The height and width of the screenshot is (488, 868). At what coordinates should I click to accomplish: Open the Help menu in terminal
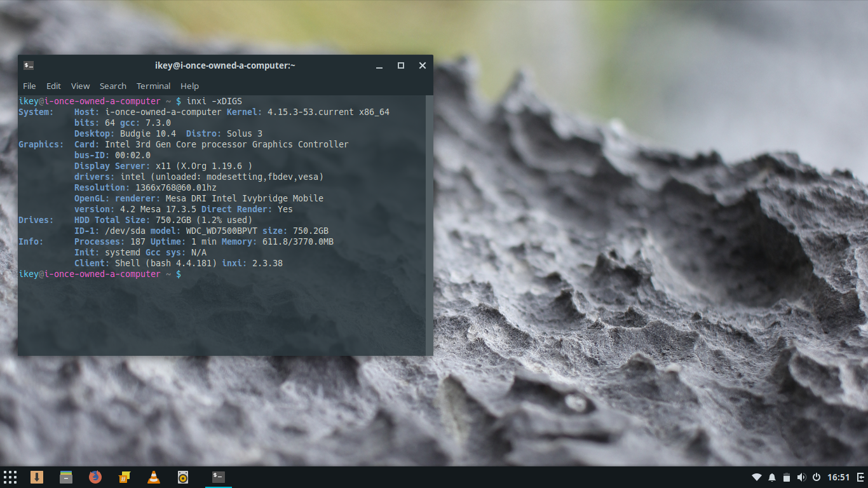pos(189,86)
